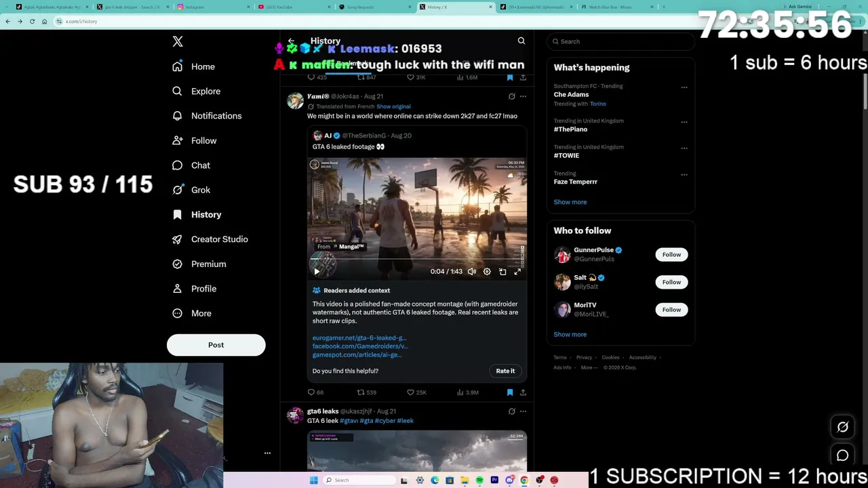Open Che Adams trend options
Screen dimensions: 868x488
coord(684,87)
